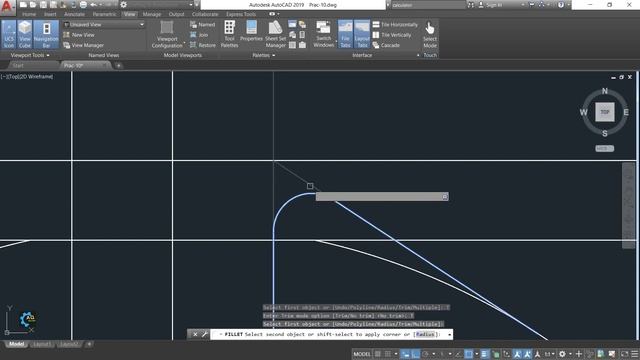This screenshot has height=360, width=640.
Task: Click the Undo arrow in quick access toolbar
Action: click(x=93, y=5)
